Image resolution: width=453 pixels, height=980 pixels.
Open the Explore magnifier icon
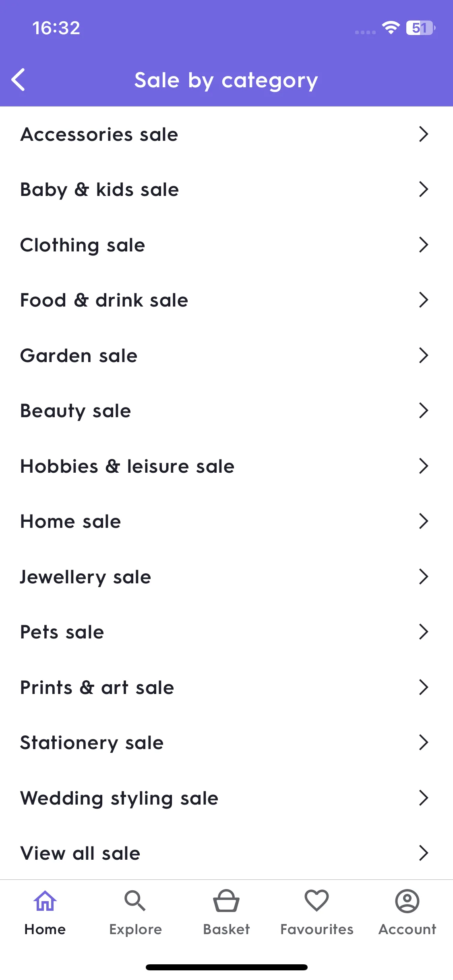pyautogui.click(x=135, y=901)
